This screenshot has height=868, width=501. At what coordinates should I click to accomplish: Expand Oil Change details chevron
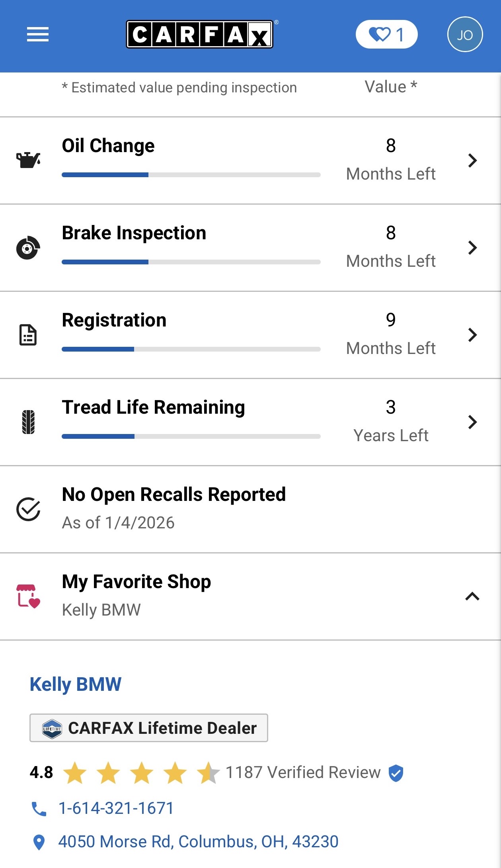[472, 160]
